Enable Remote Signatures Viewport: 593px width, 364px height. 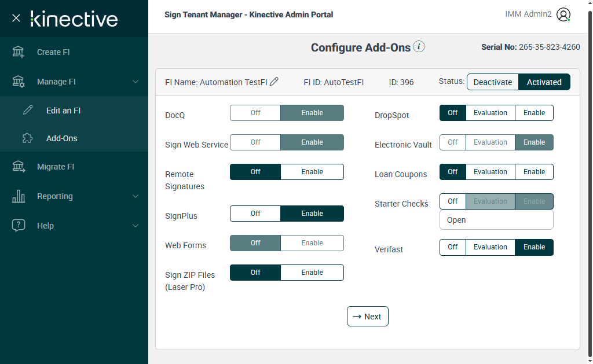point(312,172)
